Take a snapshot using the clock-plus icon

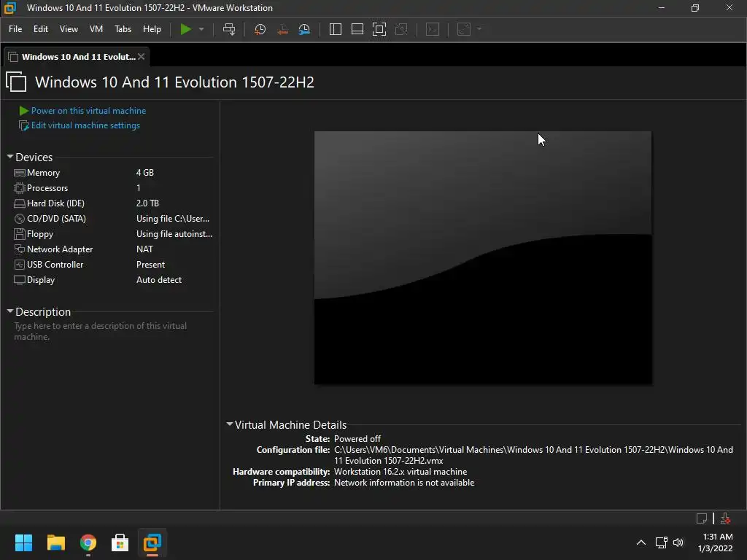pos(260,29)
